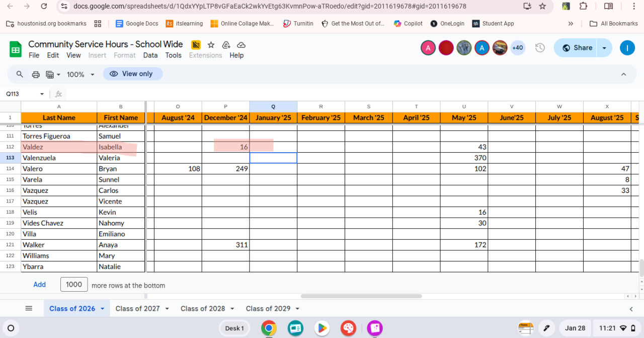Click the View only button
This screenshot has height=338, width=644.
(132, 74)
